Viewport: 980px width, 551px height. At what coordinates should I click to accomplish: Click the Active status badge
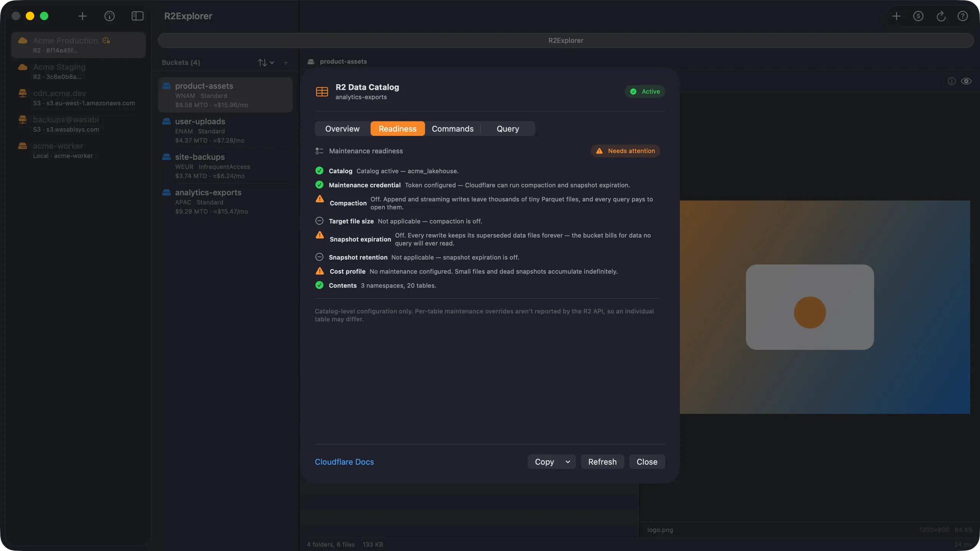pyautogui.click(x=645, y=92)
